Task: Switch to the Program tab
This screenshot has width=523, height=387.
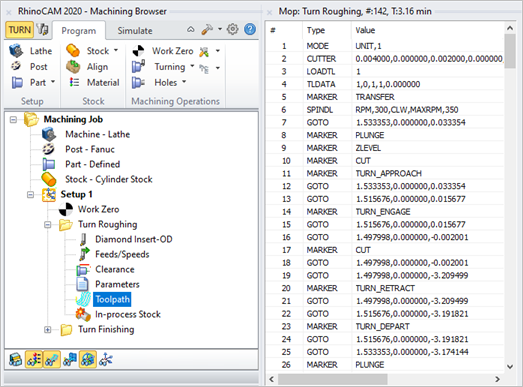Action: tap(79, 31)
